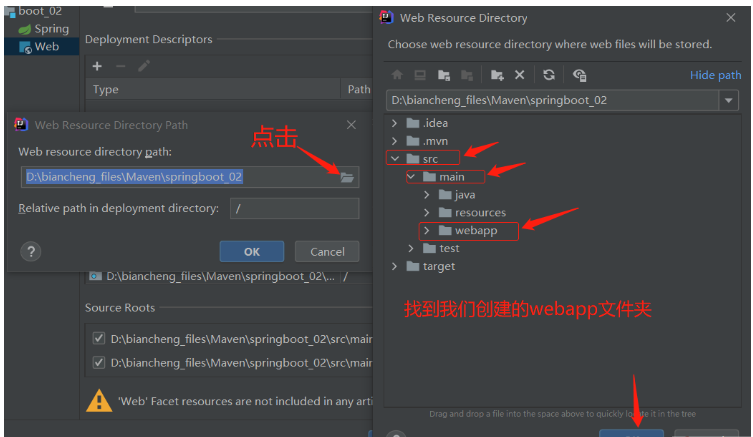
Task: Click the Refresh toolbar icon
Action: 549,75
